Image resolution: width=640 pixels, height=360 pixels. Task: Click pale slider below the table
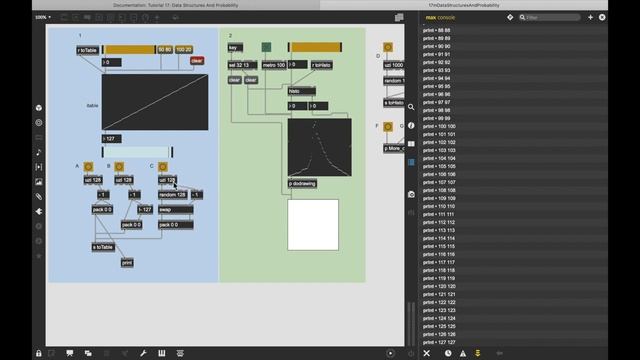[137, 152]
